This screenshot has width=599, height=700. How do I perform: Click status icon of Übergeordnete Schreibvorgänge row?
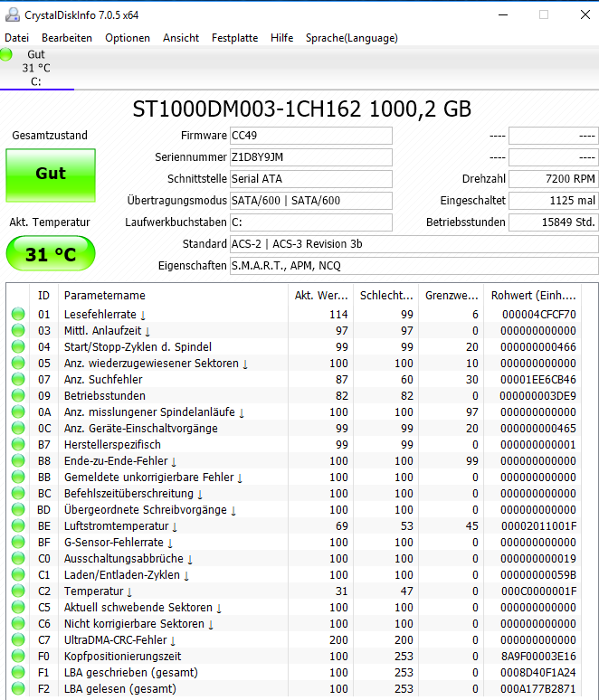click(18, 510)
